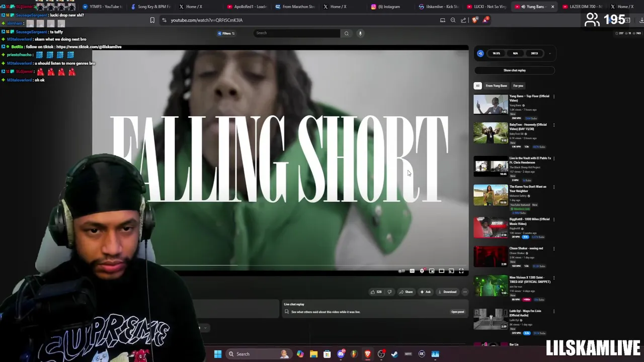Open OBS Studio taskbar icon
Screen dimensions: 644x362
[x=381, y=354]
